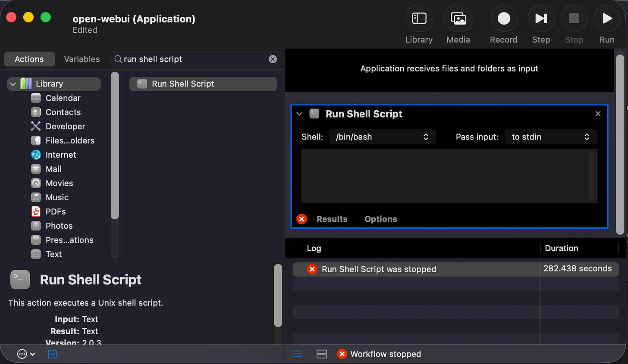Toggle the variables list view button
The width and height of the screenshot is (628, 364).
[x=322, y=354]
